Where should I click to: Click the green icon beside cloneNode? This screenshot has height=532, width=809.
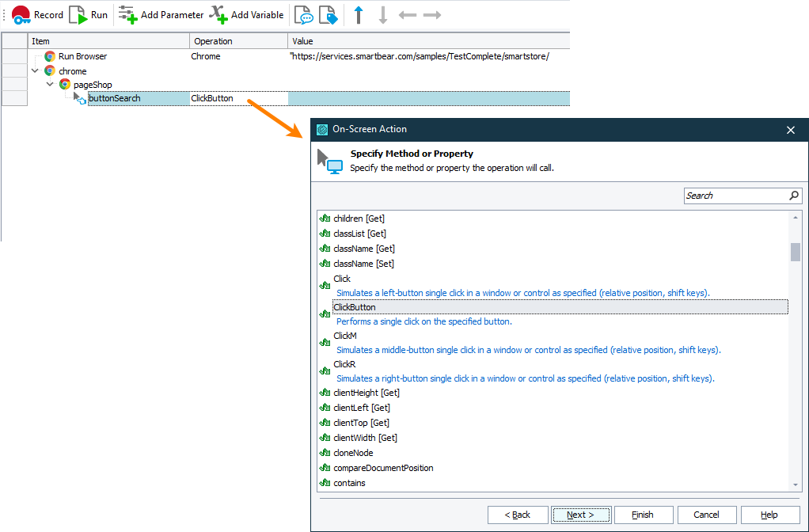point(325,453)
